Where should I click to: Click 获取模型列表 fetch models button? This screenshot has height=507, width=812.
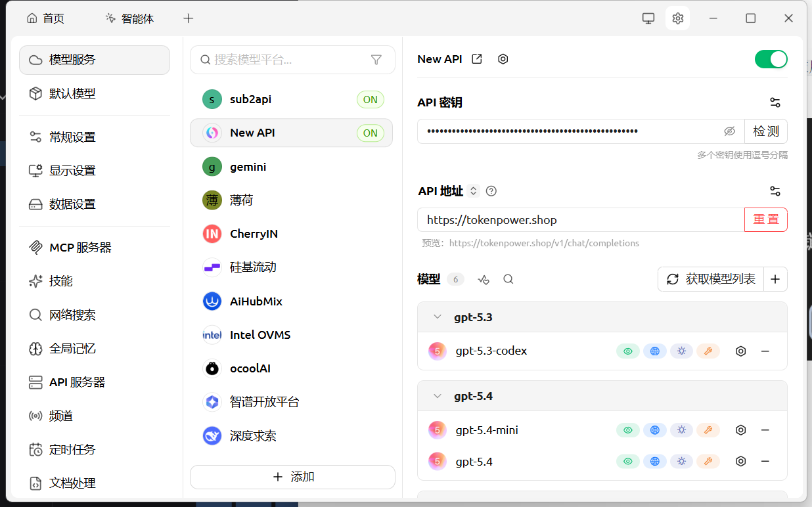tap(711, 279)
